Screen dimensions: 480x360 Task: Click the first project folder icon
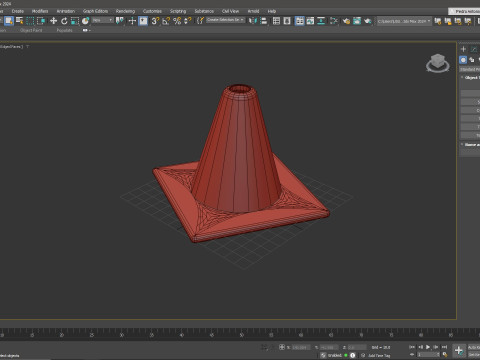pos(438,21)
